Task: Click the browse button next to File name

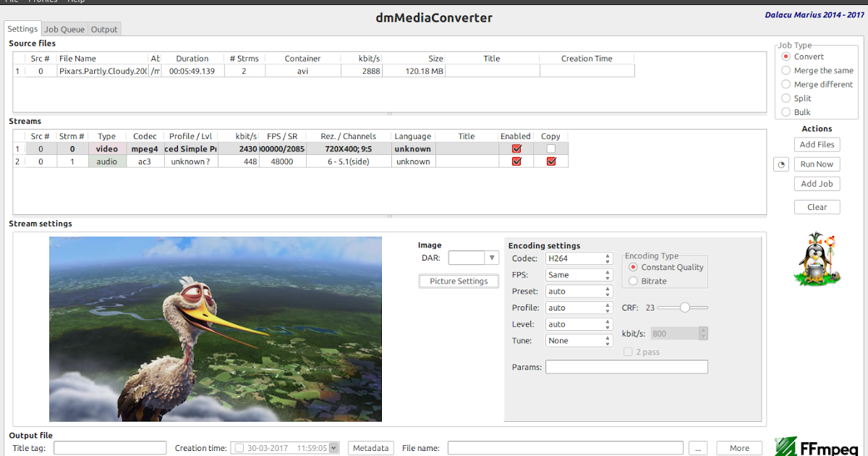Action: pos(697,448)
